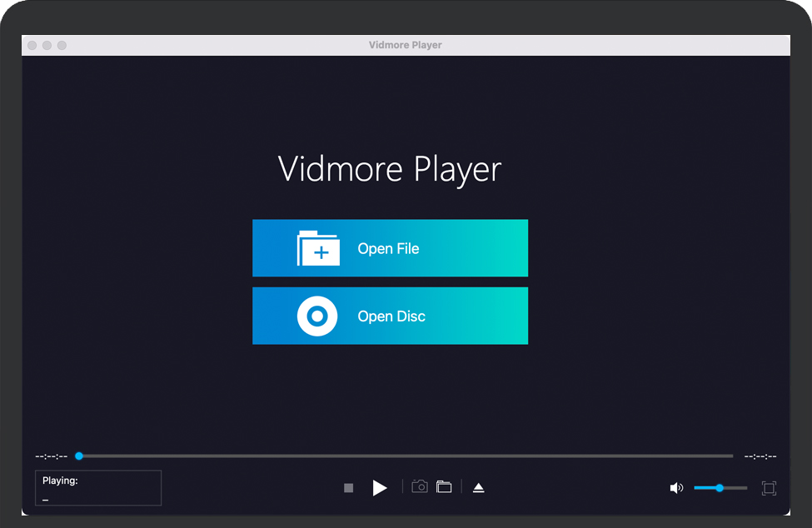Click the "Open File" text label

click(388, 249)
